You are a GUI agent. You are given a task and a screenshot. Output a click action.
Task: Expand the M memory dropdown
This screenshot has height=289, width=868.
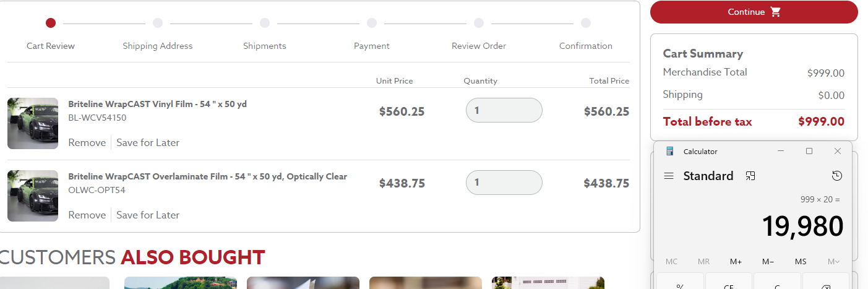(x=833, y=262)
